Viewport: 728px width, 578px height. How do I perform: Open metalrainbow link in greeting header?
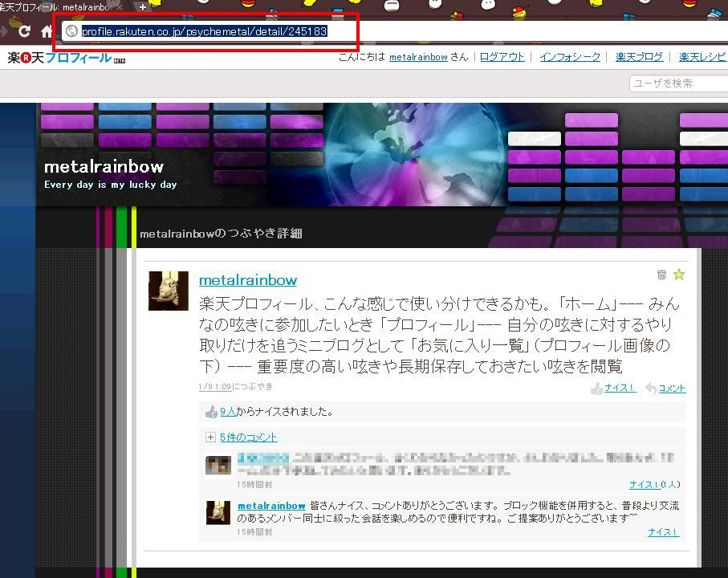tap(418, 57)
